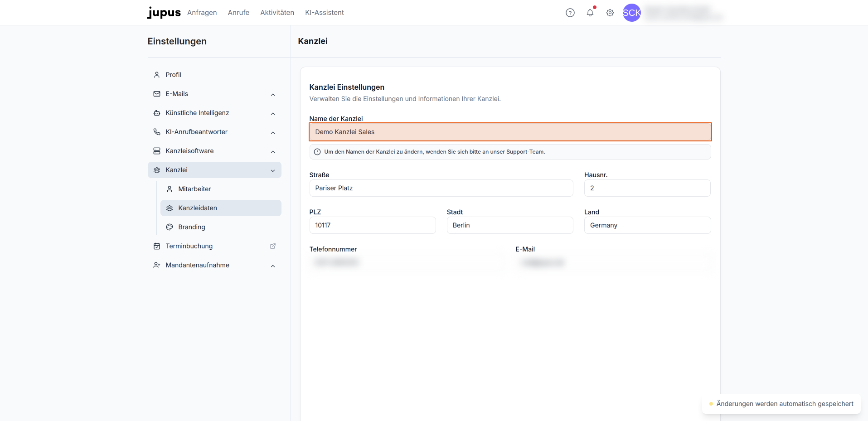The height and width of the screenshot is (421, 868).
Task: Open Branding settings
Action: pos(221,227)
